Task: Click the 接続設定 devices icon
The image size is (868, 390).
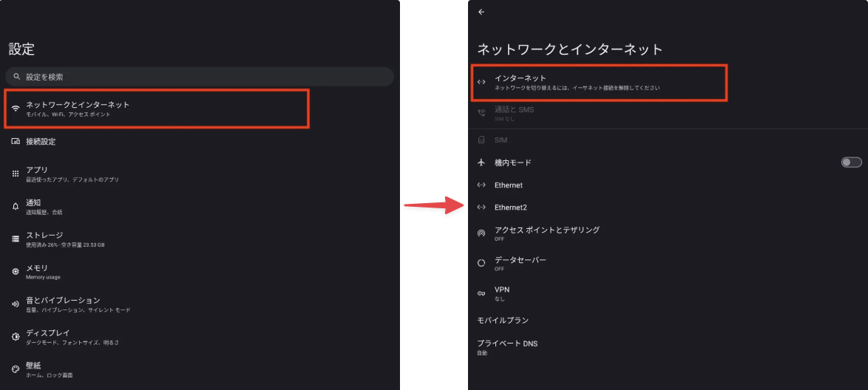Action: pyautogui.click(x=16, y=141)
